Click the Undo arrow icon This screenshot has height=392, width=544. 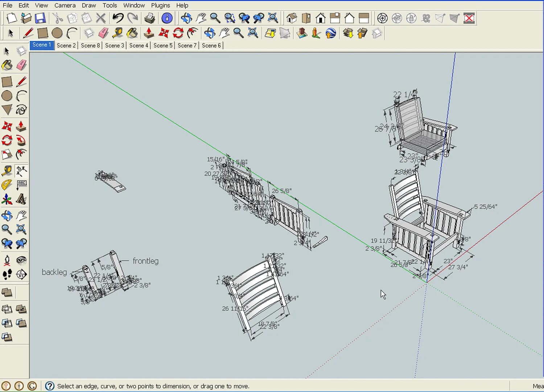click(118, 18)
